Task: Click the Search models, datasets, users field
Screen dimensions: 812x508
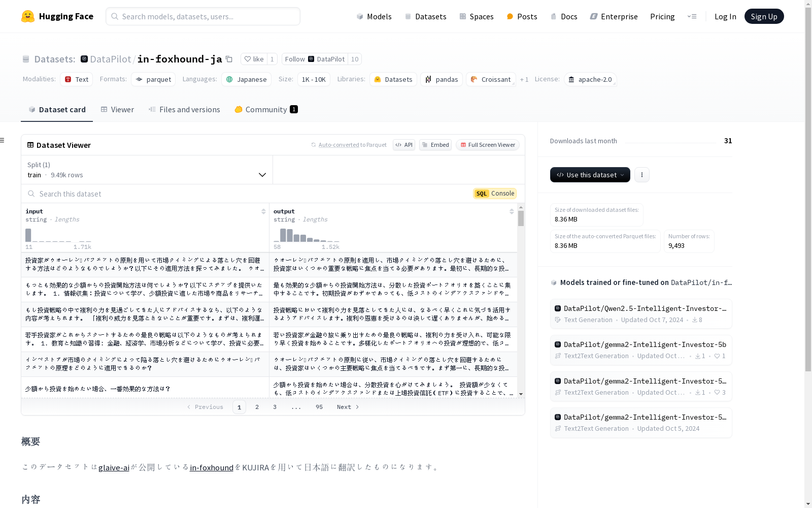Action: click(x=203, y=16)
